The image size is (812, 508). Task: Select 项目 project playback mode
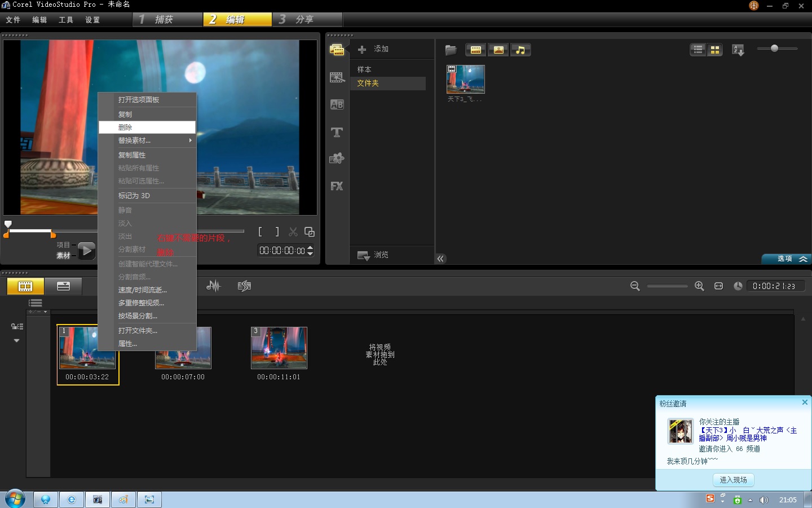(63, 245)
